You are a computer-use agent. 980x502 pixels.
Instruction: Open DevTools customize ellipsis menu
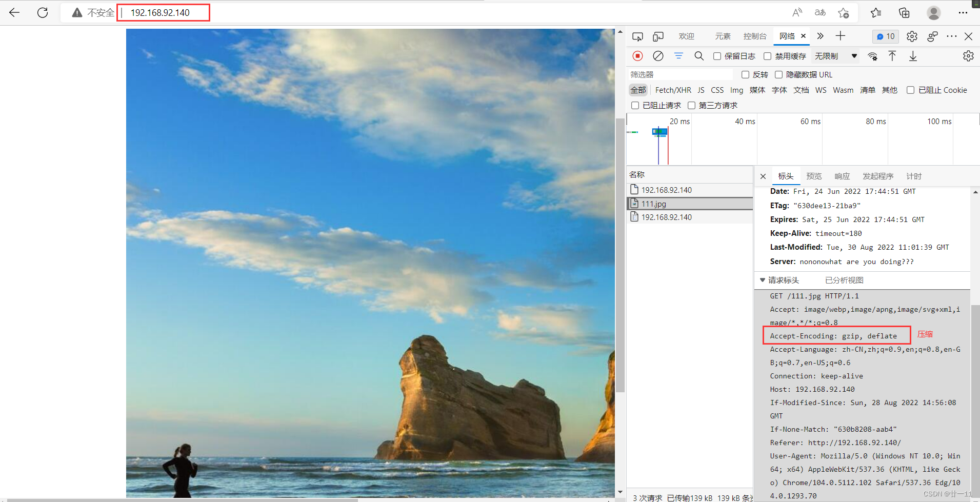[x=952, y=36]
